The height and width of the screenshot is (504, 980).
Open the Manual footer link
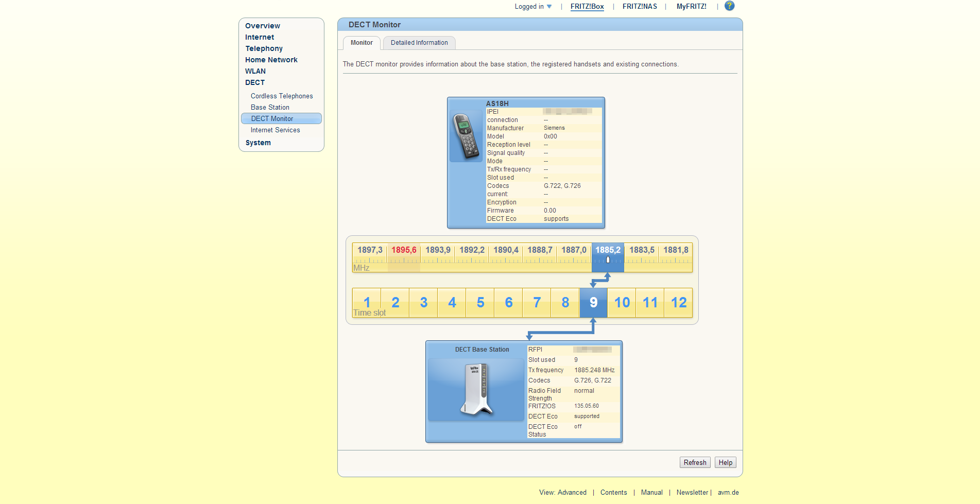click(x=651, y=493)
